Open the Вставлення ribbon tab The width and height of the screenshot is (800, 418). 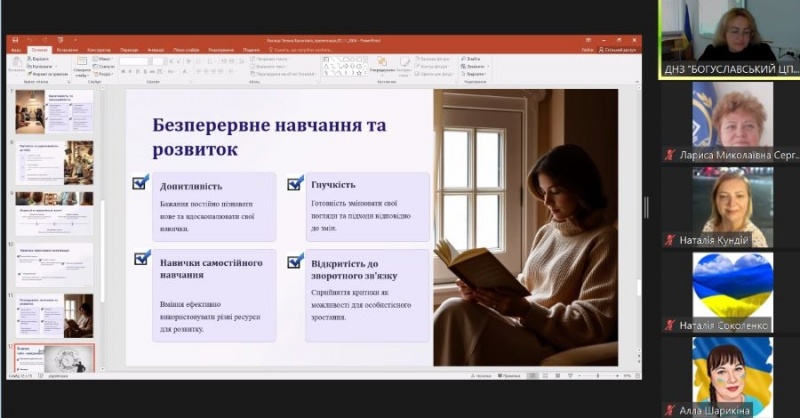coord(68,49)
